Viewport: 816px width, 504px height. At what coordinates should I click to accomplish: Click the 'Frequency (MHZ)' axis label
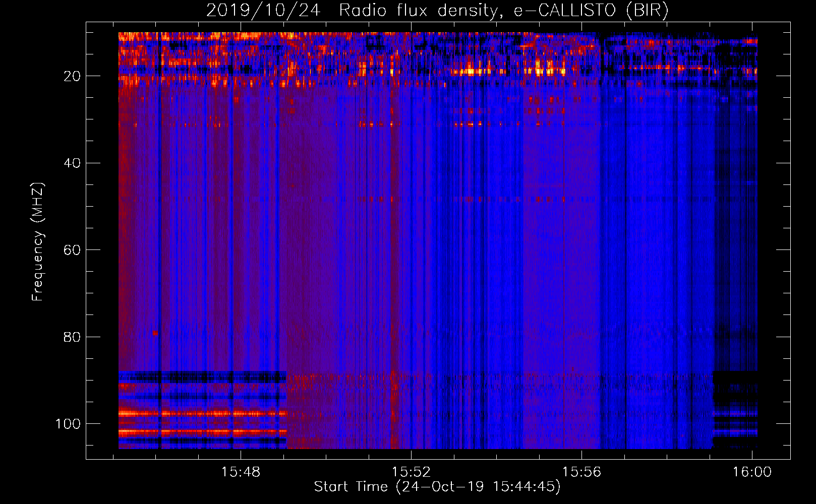pyautogui.click(x=38, y=241)
